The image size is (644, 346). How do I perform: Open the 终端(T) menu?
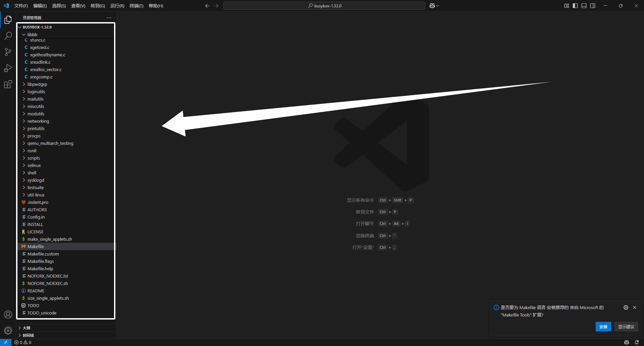pos(136,6)
